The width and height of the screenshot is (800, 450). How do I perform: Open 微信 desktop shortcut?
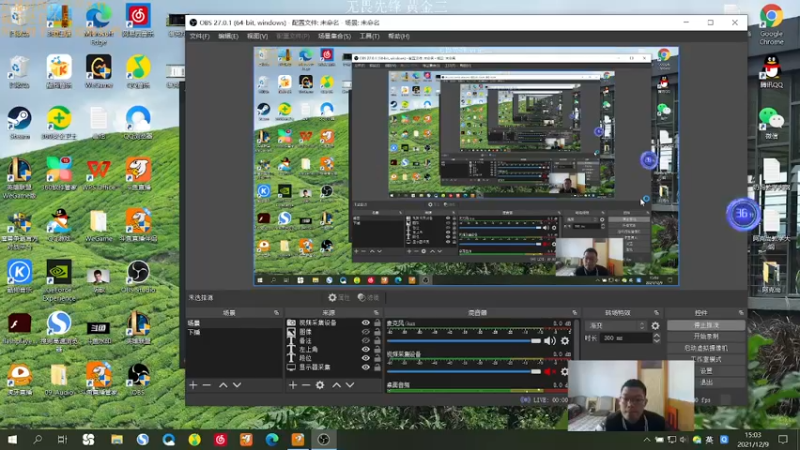771,123
